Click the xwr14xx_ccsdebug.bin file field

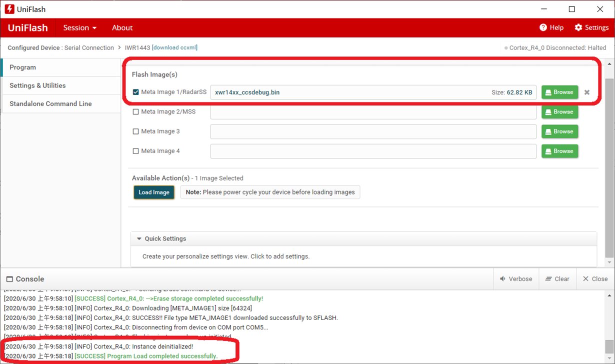[373, 92]
